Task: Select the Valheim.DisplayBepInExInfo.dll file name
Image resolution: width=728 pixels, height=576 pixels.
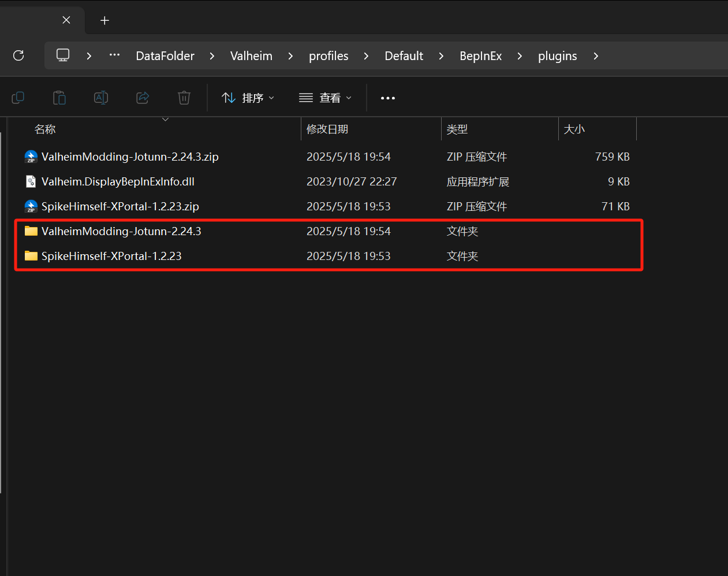Action: [118, 181]
